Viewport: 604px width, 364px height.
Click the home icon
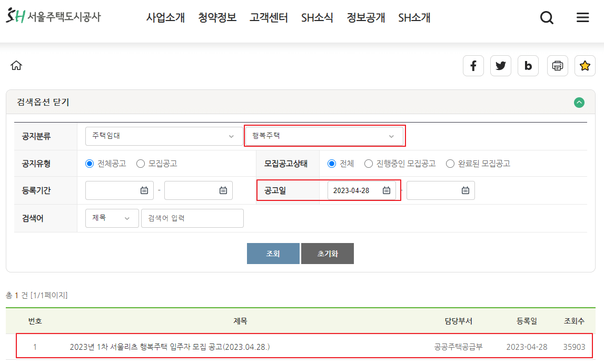coord(17,65)
